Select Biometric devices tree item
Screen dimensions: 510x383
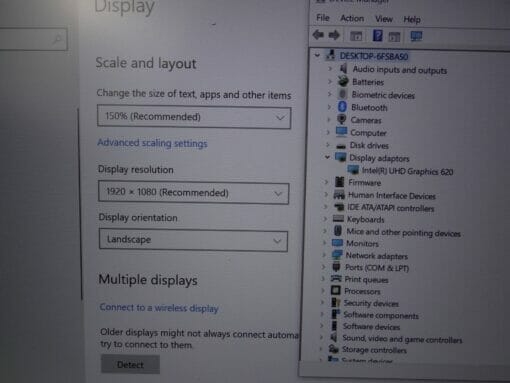[383, 95]
